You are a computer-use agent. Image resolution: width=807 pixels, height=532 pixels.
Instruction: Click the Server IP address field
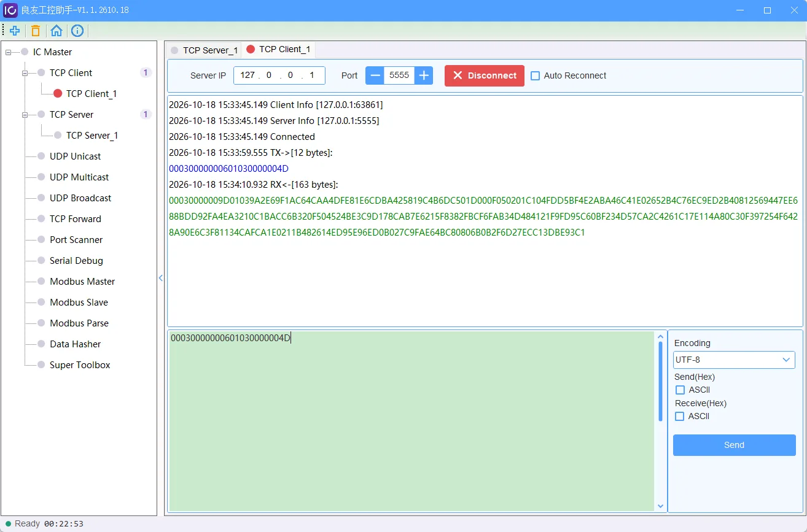click(x=279, y=75)
